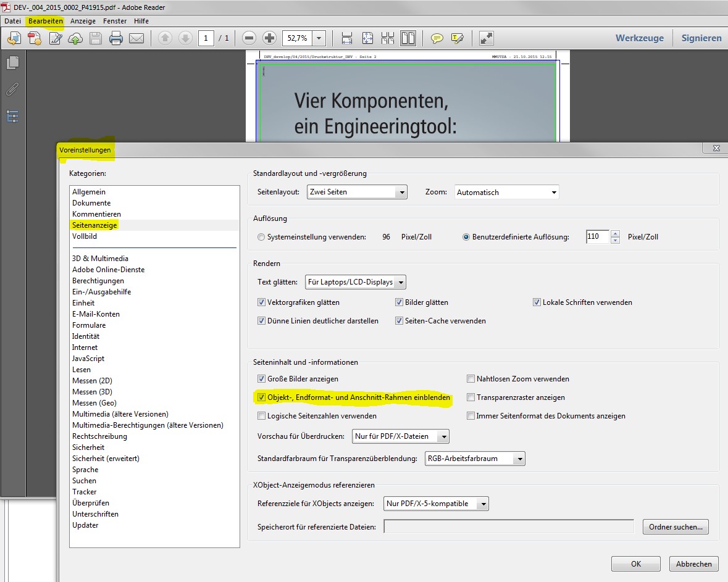The image size is (728, 582).
Task: Show the page thumbnails panel
Action: pyautogui.click(x=12, y=62)
